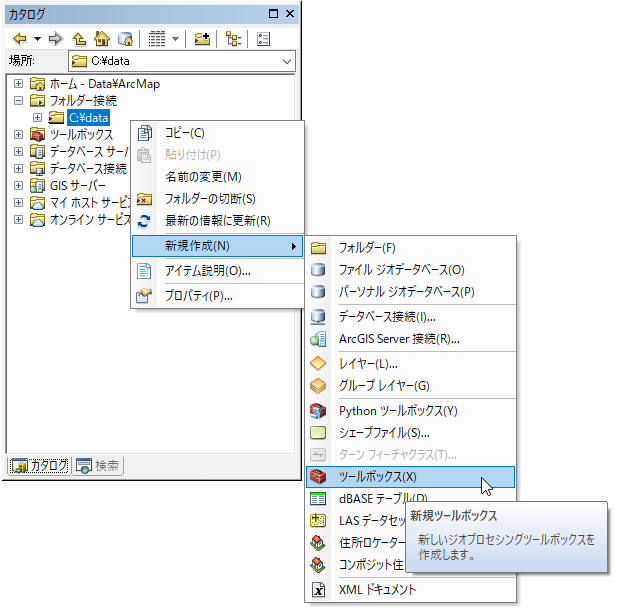Create new フォルダー(F) from submenu
The image size is (617, 610).
[410, 248]
